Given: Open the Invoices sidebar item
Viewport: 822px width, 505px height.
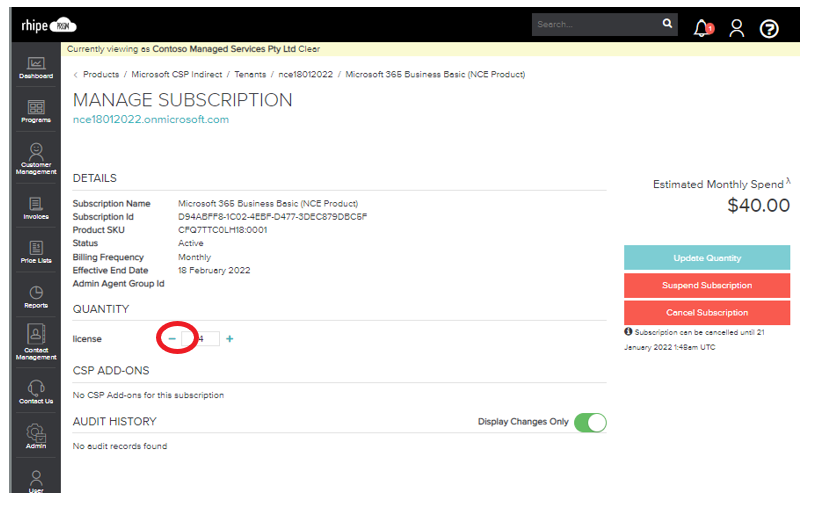Looking at the screenshot, I should [x=36, y=208].
